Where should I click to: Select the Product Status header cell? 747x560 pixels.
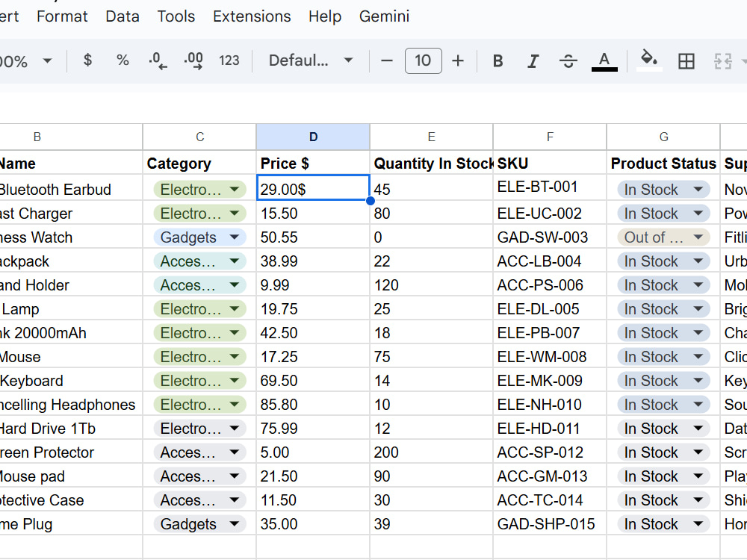click(663, 164)
